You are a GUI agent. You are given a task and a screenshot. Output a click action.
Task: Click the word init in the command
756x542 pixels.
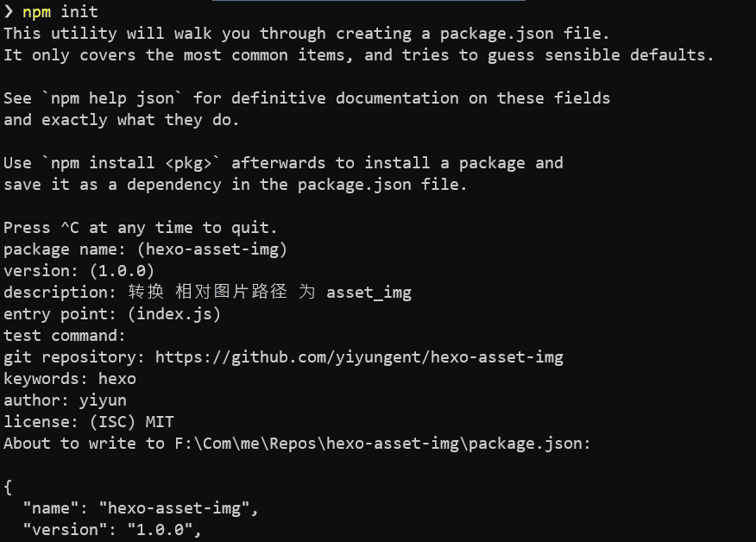tap(79, 11)
